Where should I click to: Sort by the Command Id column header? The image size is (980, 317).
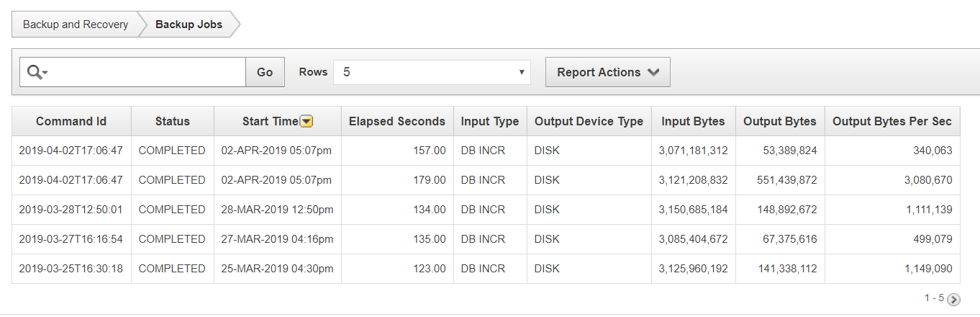click(71, 121)
